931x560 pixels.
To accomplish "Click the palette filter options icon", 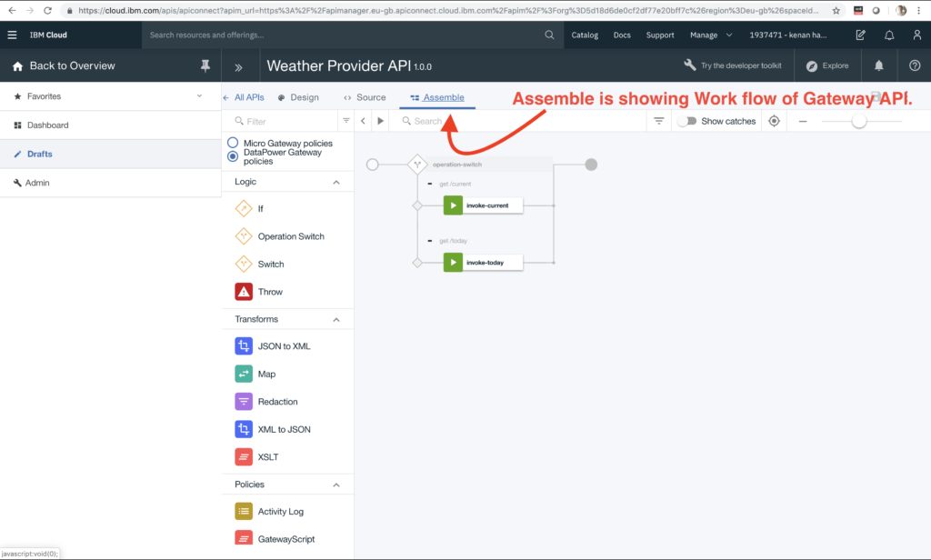I will pyautogui.click(x=346, y=121).
